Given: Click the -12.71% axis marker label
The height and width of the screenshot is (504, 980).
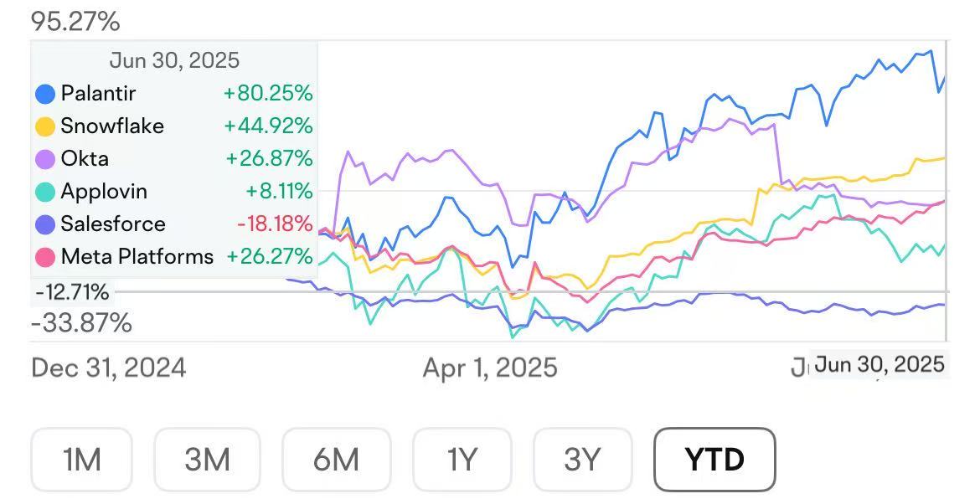Looking at the screenshot, I should (72, 293).
